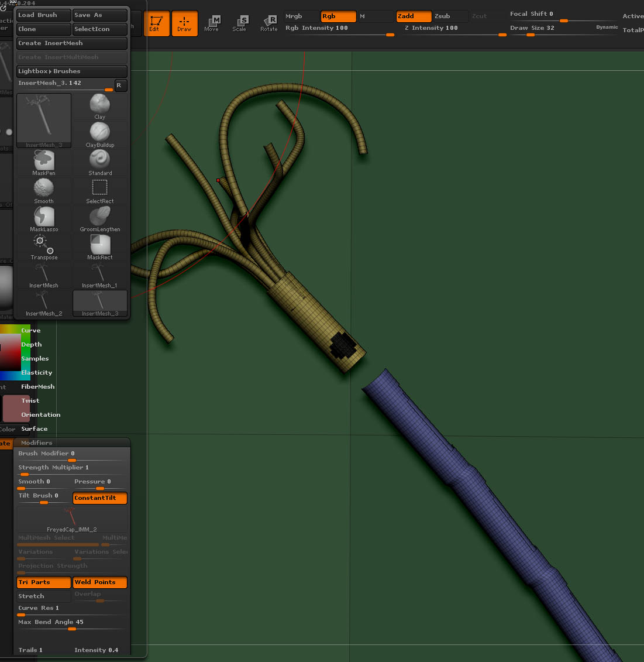The height and width of the screenshot is (662, 644).
Task: Select the Standard brush
Action: (100, 163)
